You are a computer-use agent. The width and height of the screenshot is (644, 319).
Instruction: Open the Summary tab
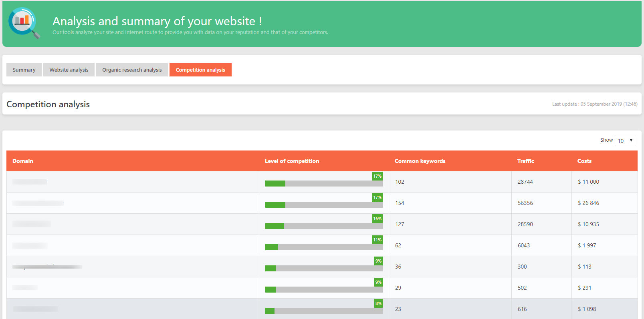pos(24,70)
